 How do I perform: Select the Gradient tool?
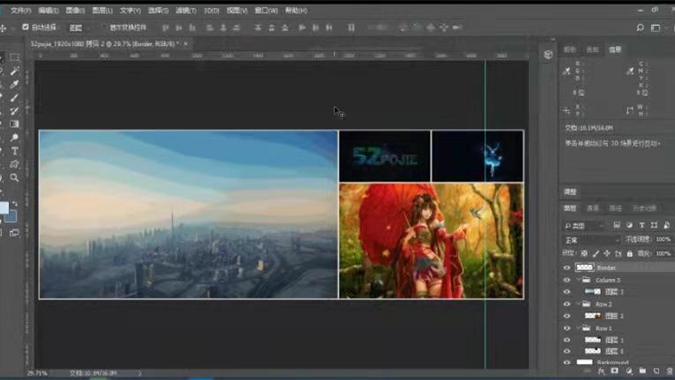pyautogui.click(x=15, y=124)
